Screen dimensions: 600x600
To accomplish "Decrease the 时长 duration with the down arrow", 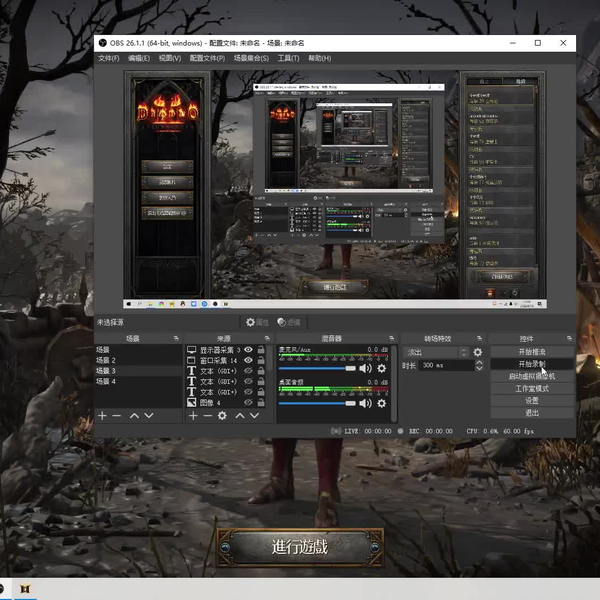I will point(479,368).
